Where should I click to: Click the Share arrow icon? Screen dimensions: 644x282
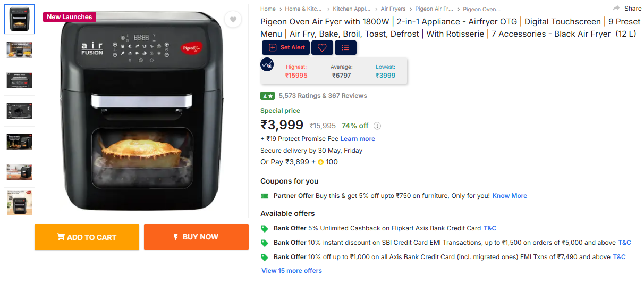click(616, 8)
